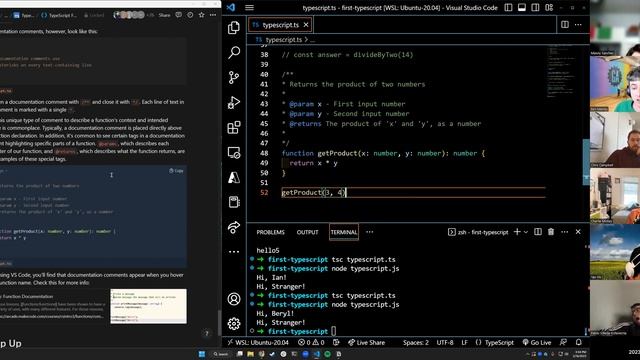Toggle the bottom panel layout

pyautogui.click(x=522, y=7)
